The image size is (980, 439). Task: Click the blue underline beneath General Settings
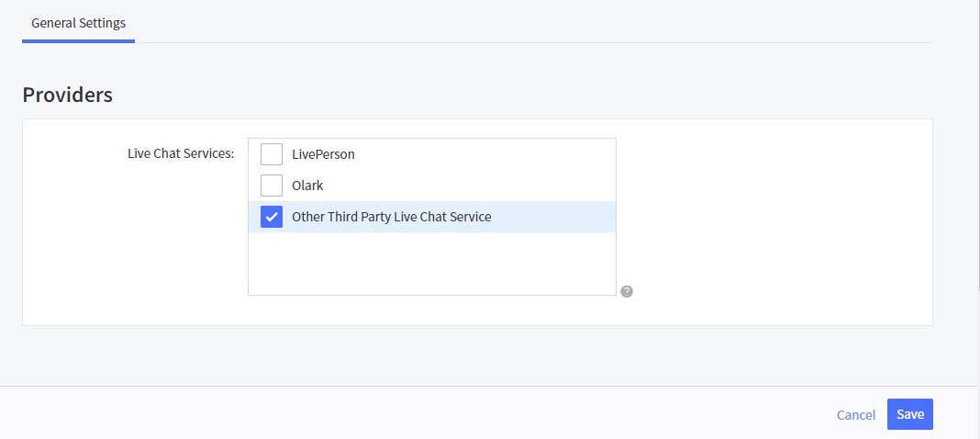click(78, 40)
